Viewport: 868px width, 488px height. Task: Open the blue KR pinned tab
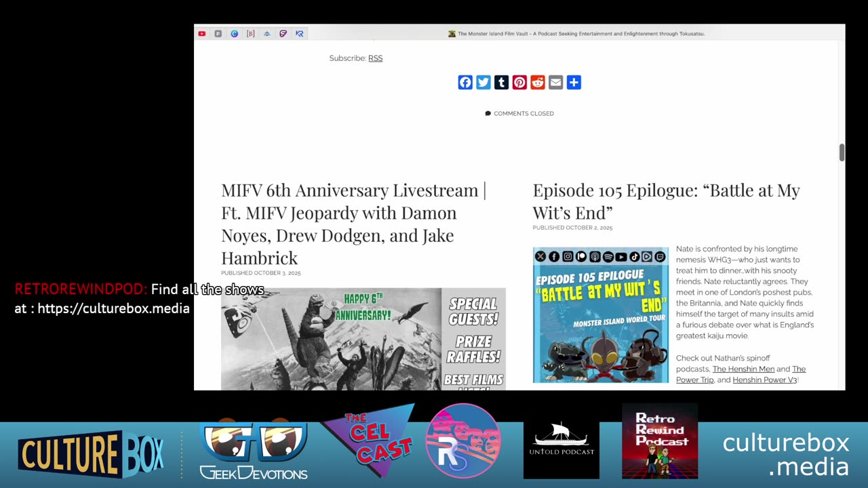299,33
